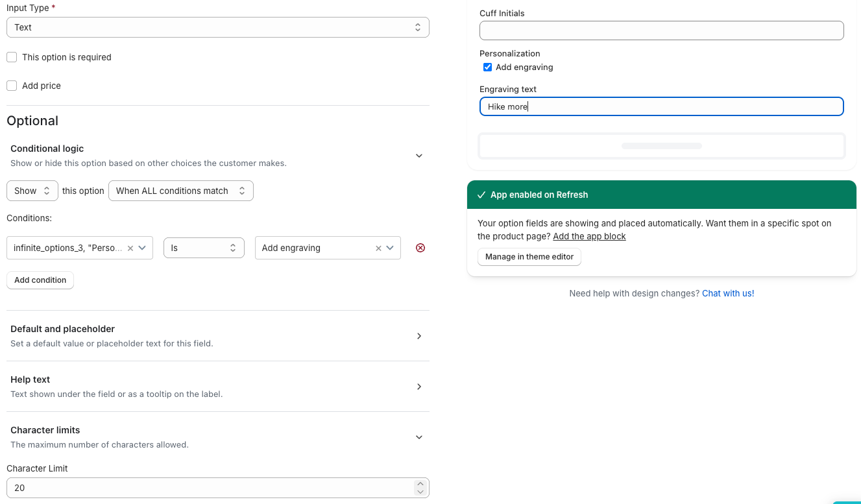Collapse the Conditional logic section
Screen dimensions: 861x504
coord(419,156)
